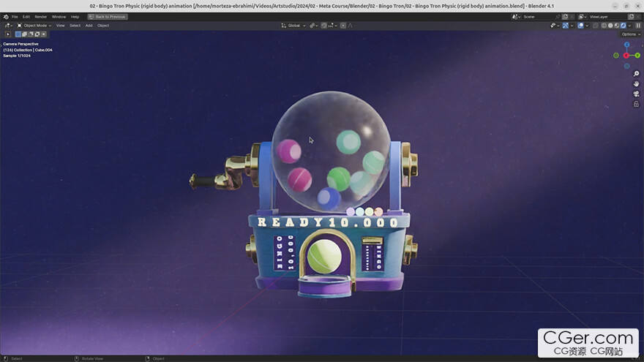The height and width of the screenshot is (362, 644).
Task: Open the Add menu in viewport header
Action: point(89,25)
